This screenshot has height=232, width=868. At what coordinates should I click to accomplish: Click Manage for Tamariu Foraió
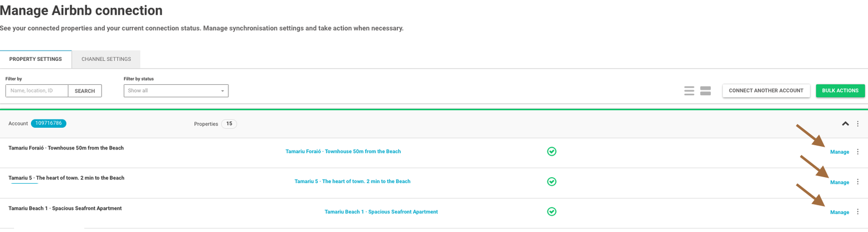pyautogui.click(x=839, y=152)
